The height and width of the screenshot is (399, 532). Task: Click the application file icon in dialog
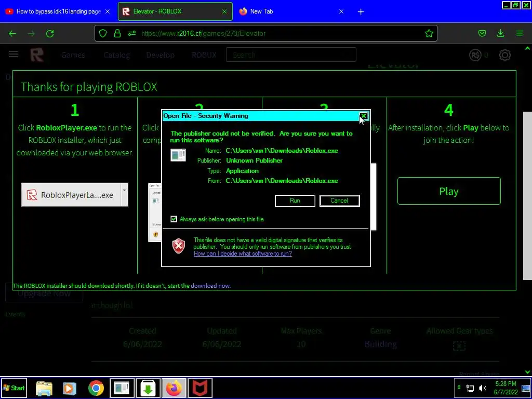point(178,155)
